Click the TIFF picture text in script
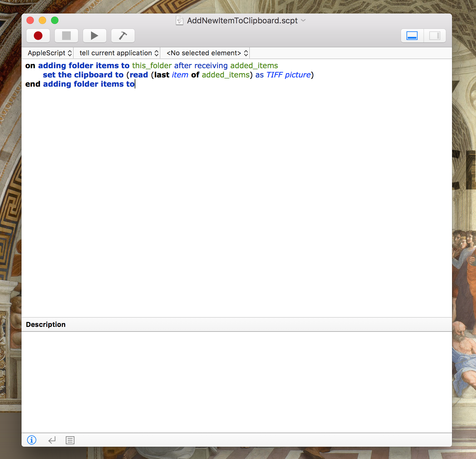The width and height of the screenshot is (476, 459). (288, 75)
